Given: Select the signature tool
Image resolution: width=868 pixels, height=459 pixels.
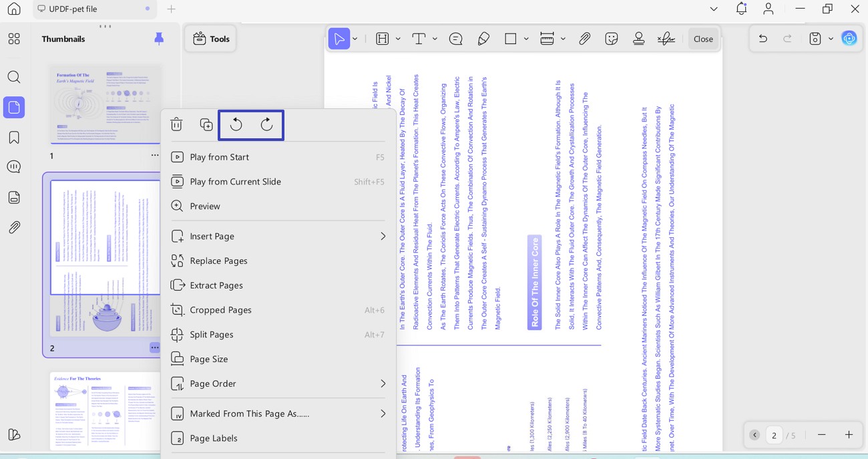Looking at the screenshot, I should point(666,39).
